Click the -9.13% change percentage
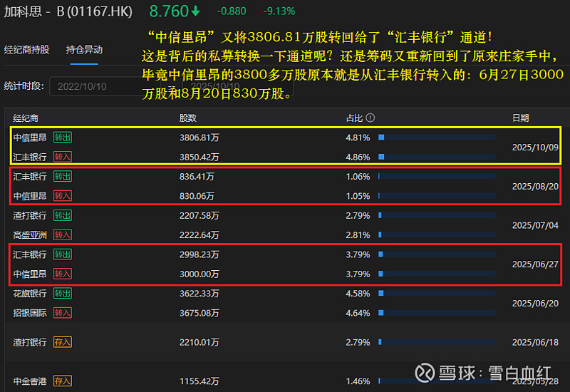 [279, 11]
